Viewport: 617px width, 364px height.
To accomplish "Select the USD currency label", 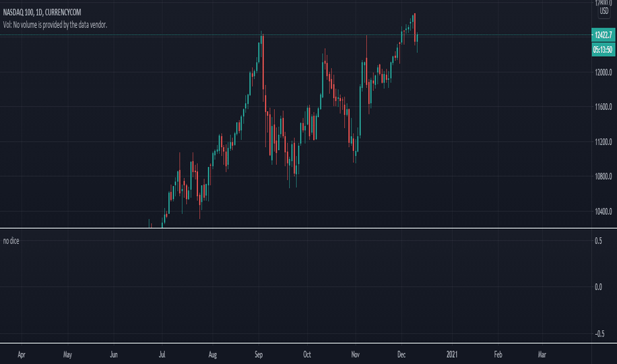I will (x=604, y=11).
